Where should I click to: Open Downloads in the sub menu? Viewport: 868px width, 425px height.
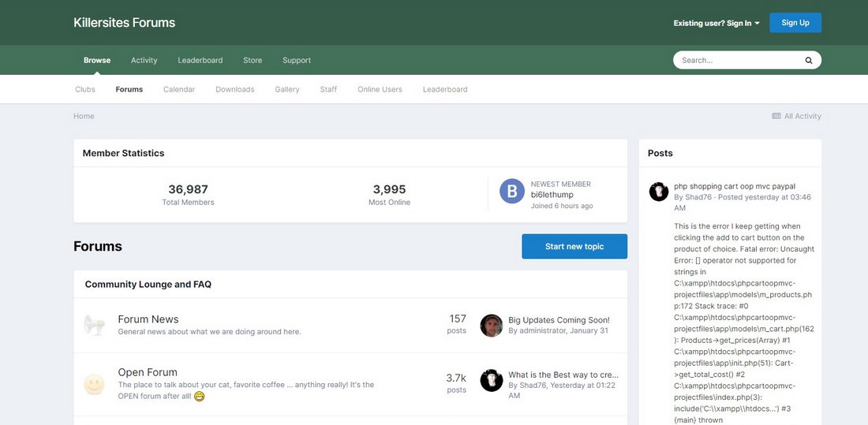(234, 89)
